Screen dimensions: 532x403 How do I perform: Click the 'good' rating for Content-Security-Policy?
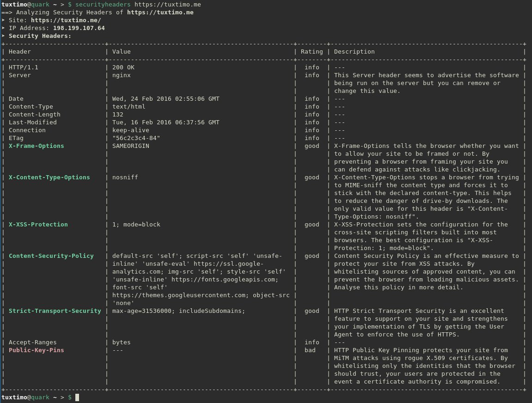coord(312,256)
